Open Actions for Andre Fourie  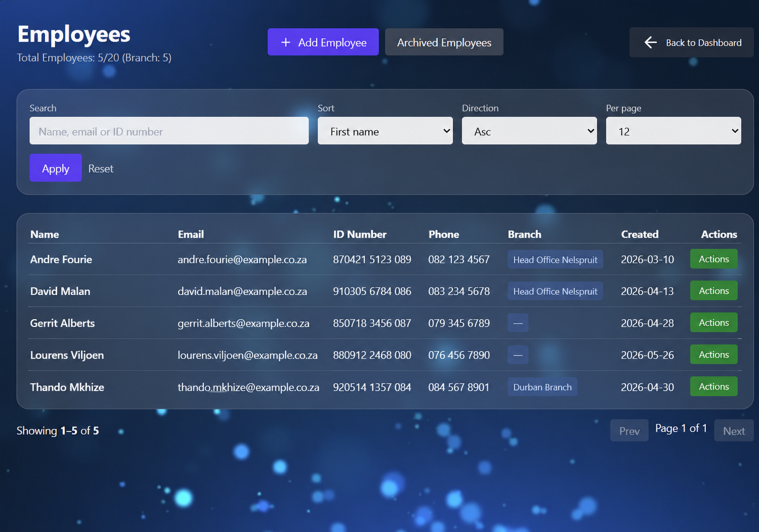(713, 259)
